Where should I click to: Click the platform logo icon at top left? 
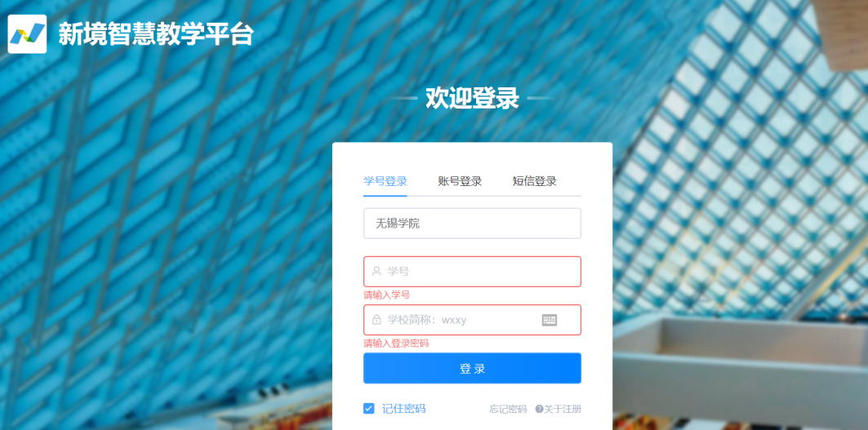[27, 34]
